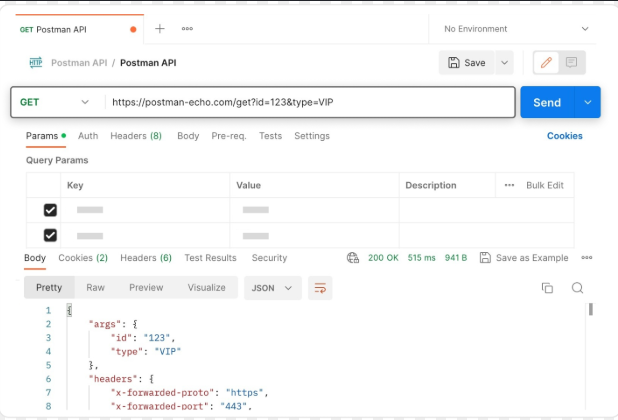The image size is (618, 420).
Task: Open response more options dots icon
Action: pyautogui.click(x=586, y=258)
